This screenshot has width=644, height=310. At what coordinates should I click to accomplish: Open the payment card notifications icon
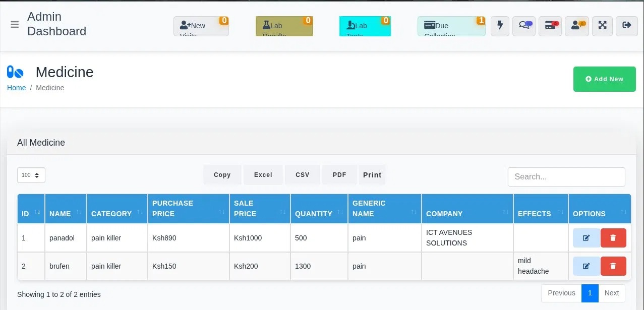point(550,26)
